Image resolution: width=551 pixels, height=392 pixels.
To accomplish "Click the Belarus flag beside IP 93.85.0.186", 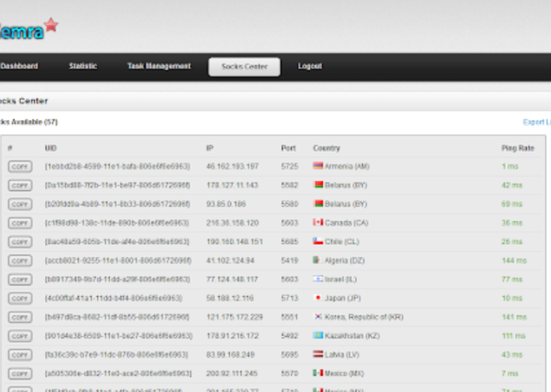I will click(x=318, y=204).
